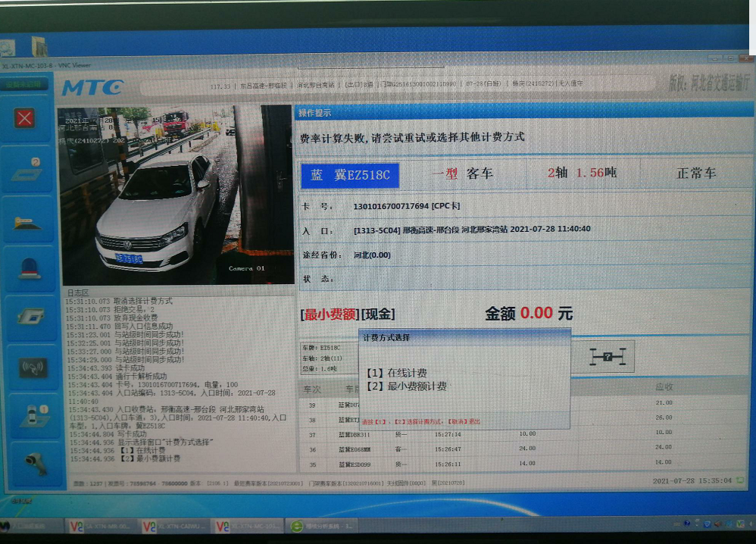Screen dimensions: 756x544
Task: Click the green status indicator above the sidebar
Action: pyautogui.click(x=23, y=84)
